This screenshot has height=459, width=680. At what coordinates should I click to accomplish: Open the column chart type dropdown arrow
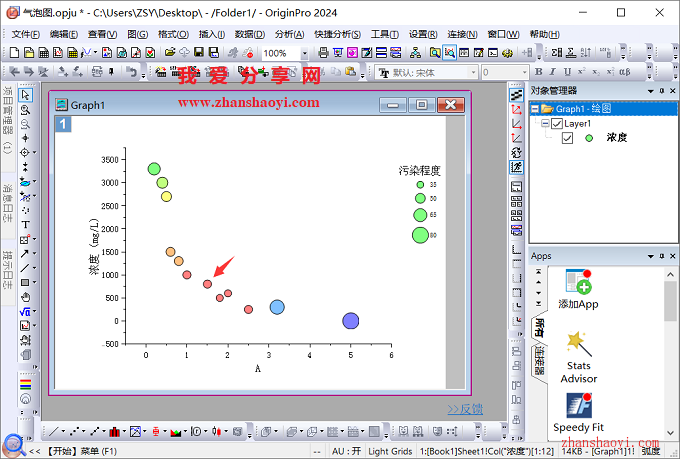click(x=124, y=431)
